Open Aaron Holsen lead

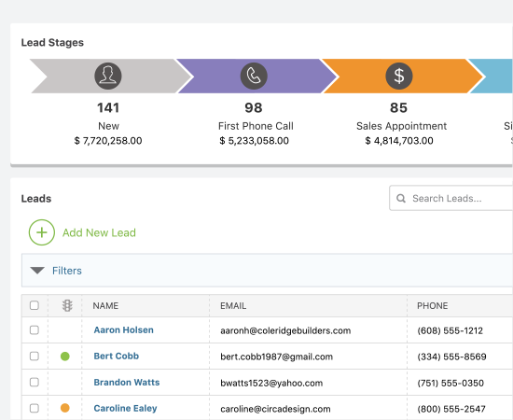coord(124,330)
